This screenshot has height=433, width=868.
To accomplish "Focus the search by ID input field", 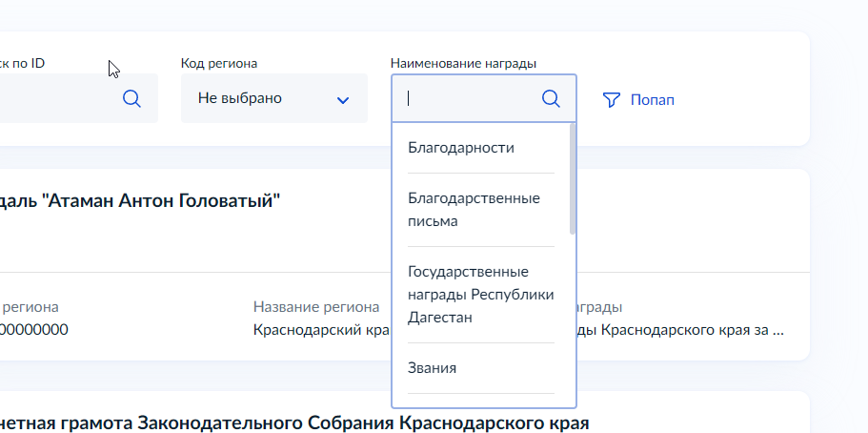I will (57, 98).
